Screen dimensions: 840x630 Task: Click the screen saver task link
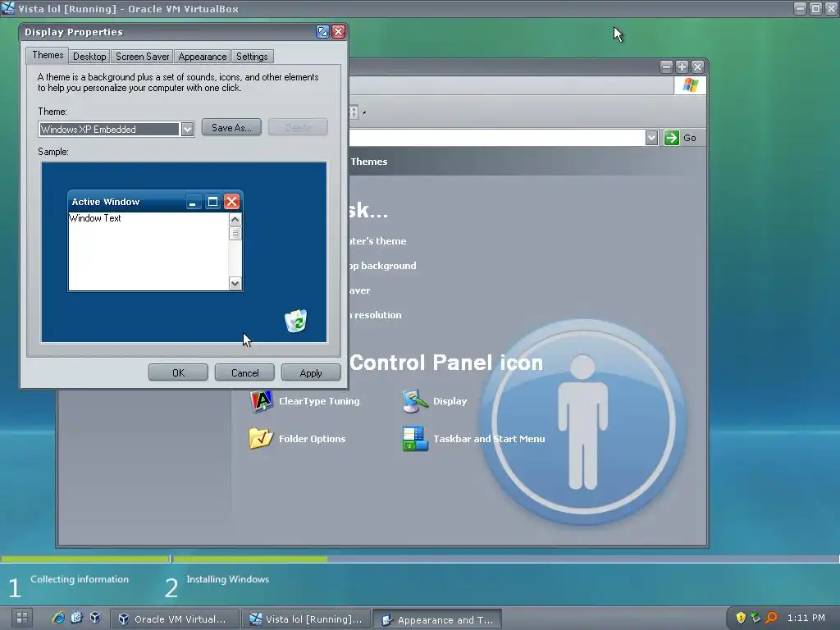pyautogui.click(x=360, y=290)
